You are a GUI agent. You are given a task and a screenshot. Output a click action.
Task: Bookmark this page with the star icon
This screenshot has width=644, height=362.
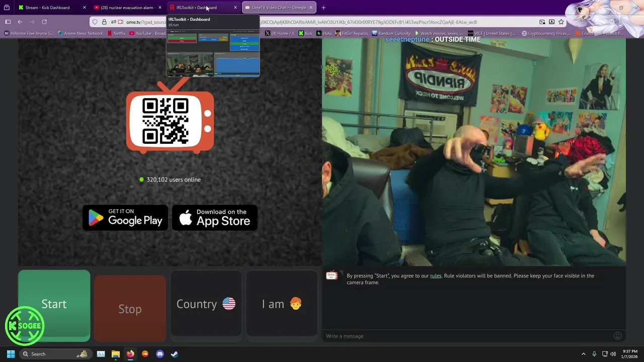coord(561,22)
